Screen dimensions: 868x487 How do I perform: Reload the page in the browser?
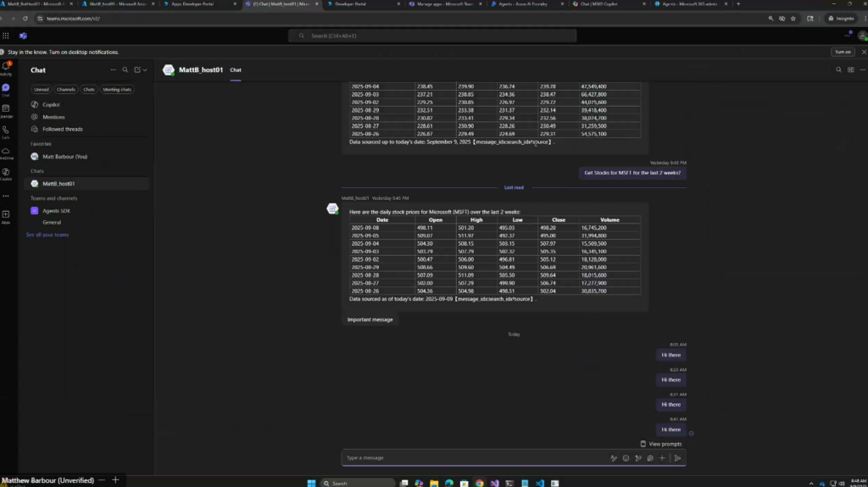click(25, 19)
